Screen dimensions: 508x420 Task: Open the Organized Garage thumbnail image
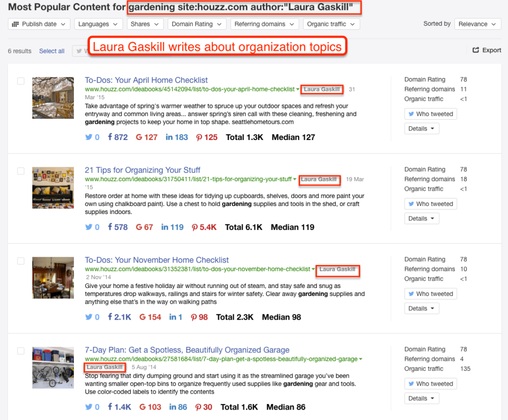click(53, 367)
